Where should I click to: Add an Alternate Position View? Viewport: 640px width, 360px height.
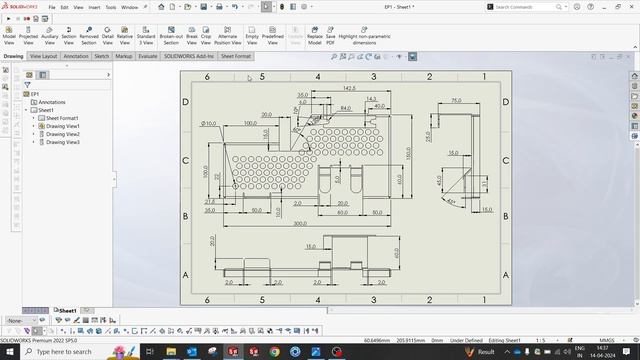pyautogui.click(x=228, y=36)
